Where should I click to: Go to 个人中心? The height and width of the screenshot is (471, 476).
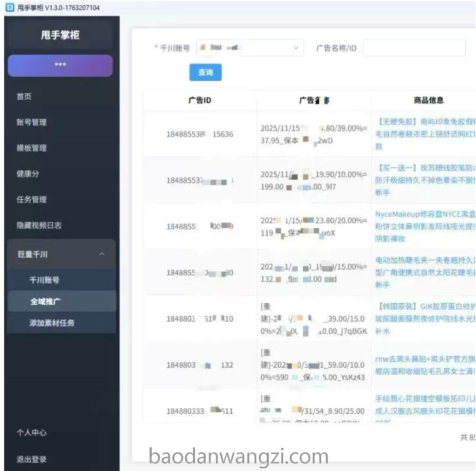click(32, 432)
